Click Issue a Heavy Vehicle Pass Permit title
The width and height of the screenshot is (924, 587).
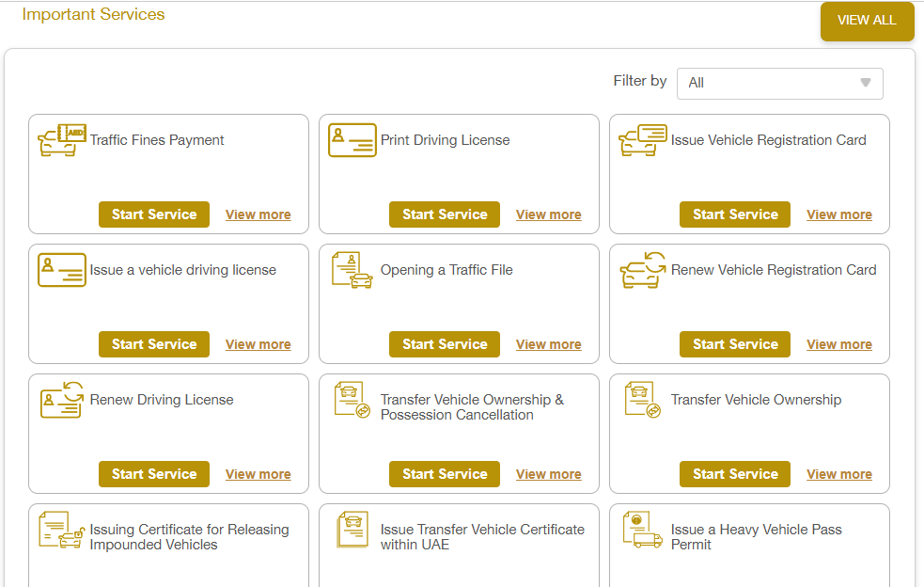coord(756,537)
